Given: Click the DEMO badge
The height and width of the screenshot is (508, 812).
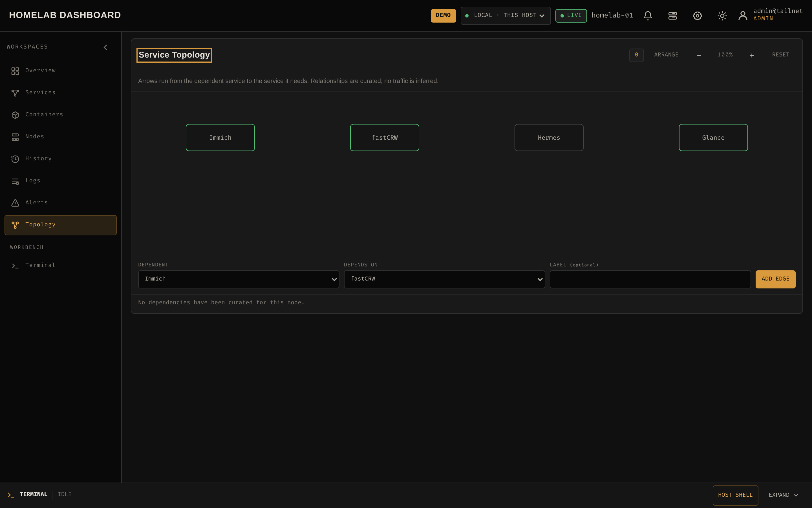Looking at the screenshot, I should point(443,16).
